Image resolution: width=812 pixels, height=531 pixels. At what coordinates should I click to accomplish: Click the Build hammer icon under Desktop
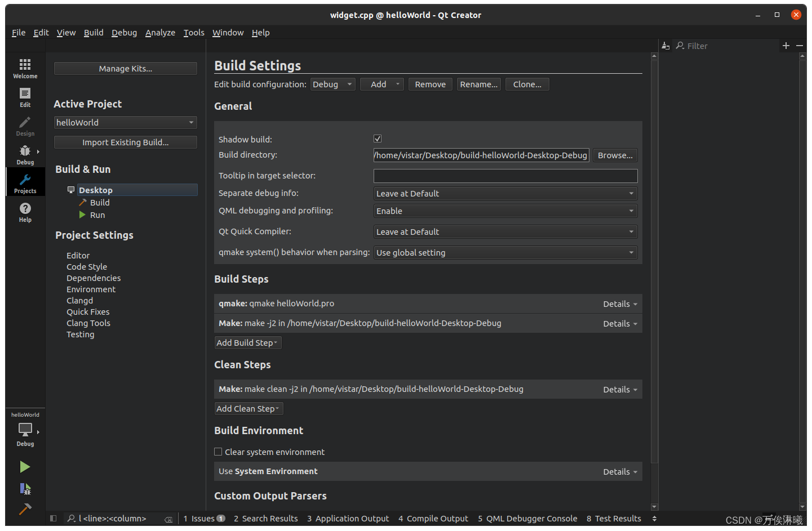tap(83, 203)
